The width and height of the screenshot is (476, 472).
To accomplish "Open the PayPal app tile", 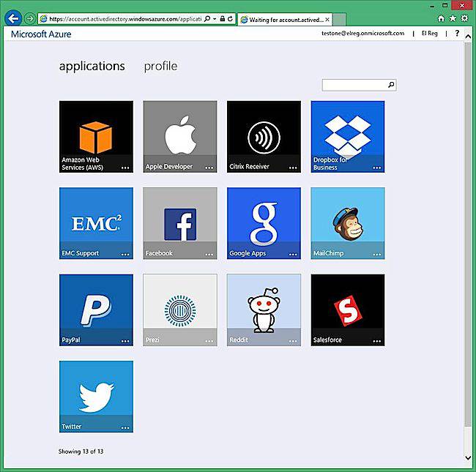I will tap(96, 310).
